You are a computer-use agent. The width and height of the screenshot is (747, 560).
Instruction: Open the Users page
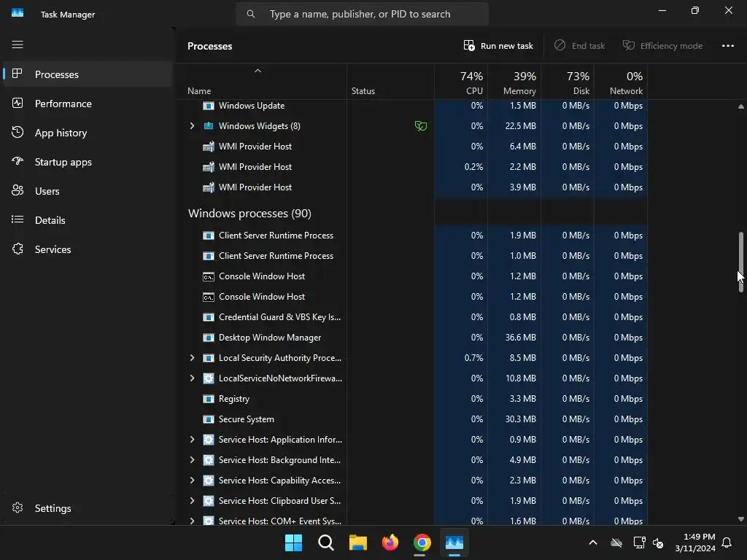(88, 191)
